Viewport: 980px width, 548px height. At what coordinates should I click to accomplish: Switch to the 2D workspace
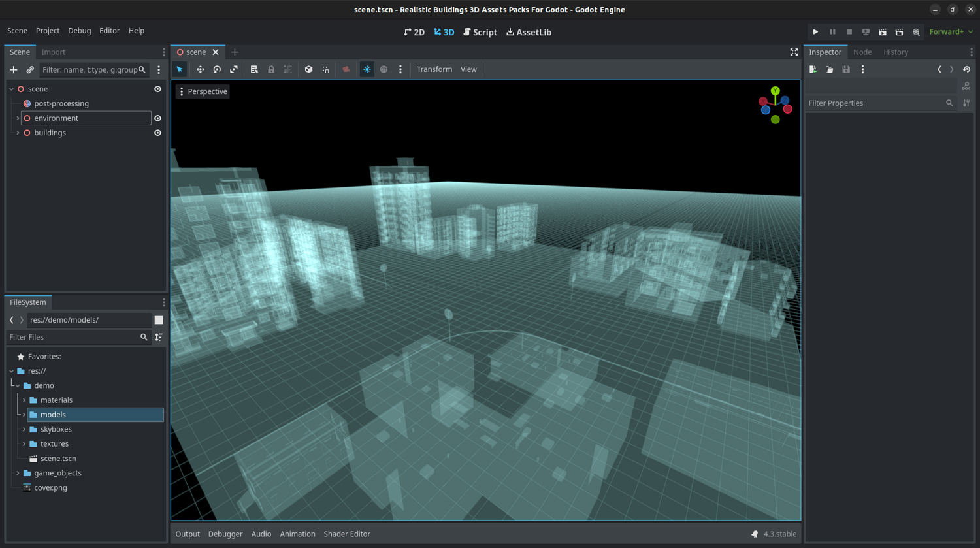414,32
